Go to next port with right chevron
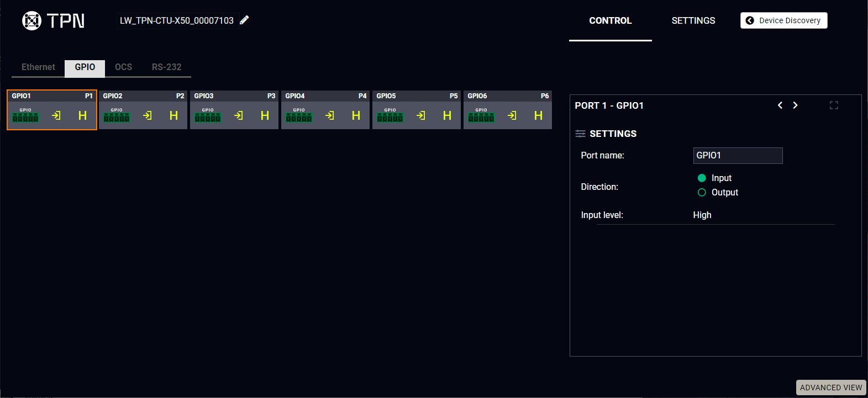 pos(795,105)
